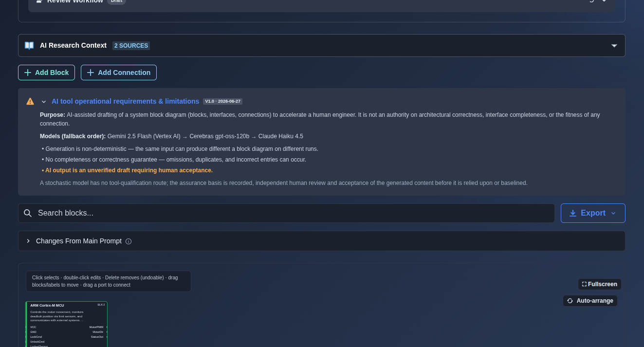The width and height of the screenshot is (644, 347).
Task: Click the Fullscreen button
Action: click(600, 284)
